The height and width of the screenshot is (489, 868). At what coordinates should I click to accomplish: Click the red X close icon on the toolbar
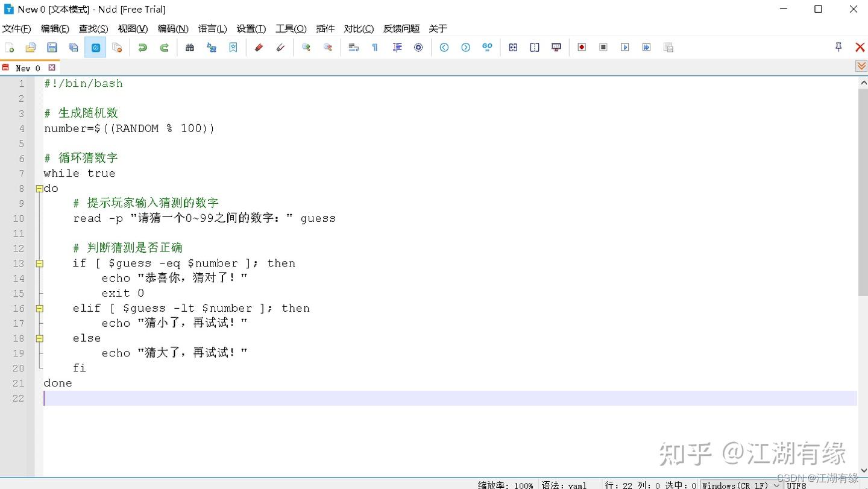click(x=860, y=47)
